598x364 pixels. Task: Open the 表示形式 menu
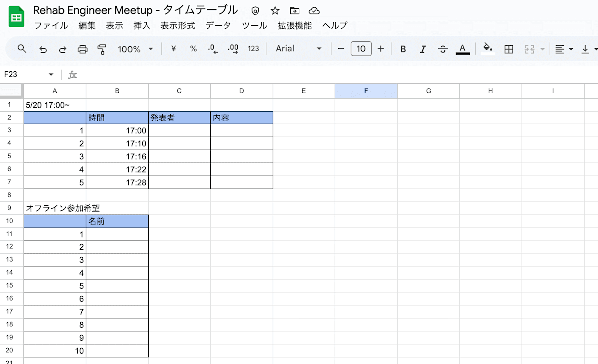(178, 26)
